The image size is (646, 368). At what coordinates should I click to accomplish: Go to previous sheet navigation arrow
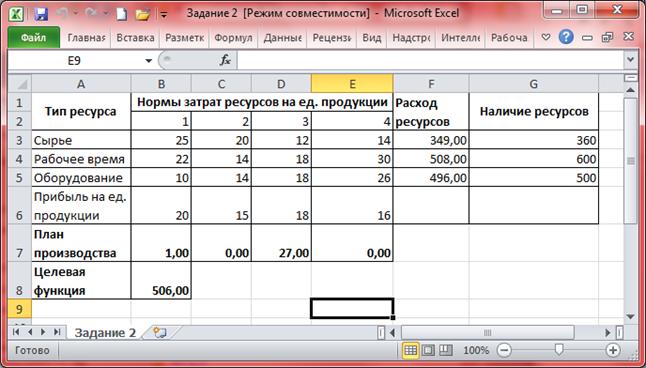click(x=30, y=332)
